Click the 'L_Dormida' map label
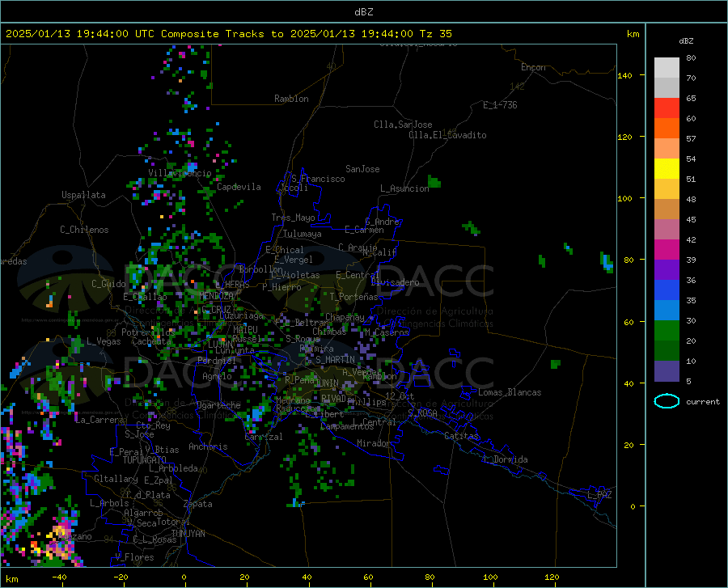Image resolution: width=728 pixels, height=588 pixels. [x=506, y=460]
